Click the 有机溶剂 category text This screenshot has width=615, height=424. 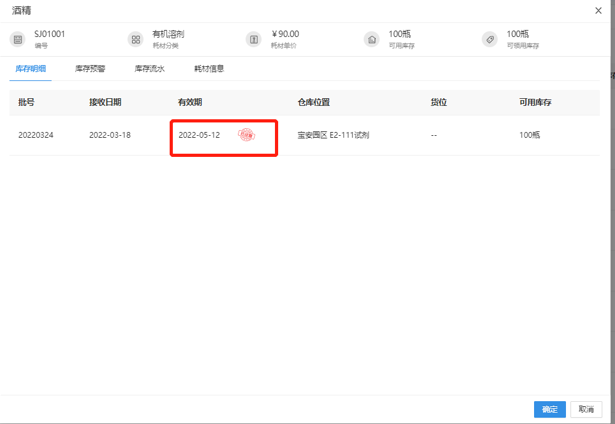pos(168,34)
